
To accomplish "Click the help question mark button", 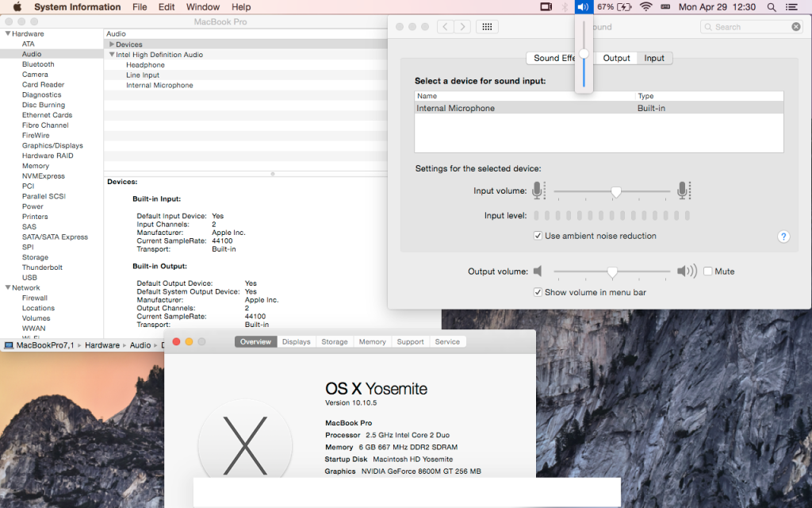I will click(x=783, y=237).
